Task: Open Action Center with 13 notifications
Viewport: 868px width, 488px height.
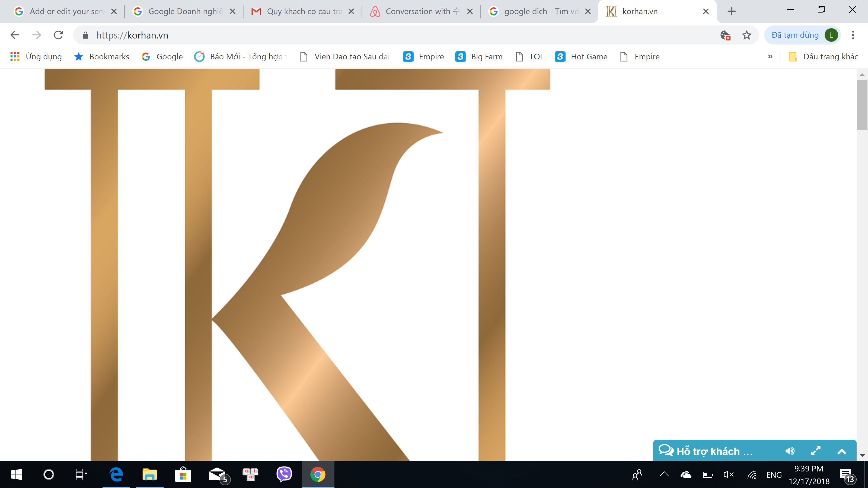Action: (x=848, y=475)
